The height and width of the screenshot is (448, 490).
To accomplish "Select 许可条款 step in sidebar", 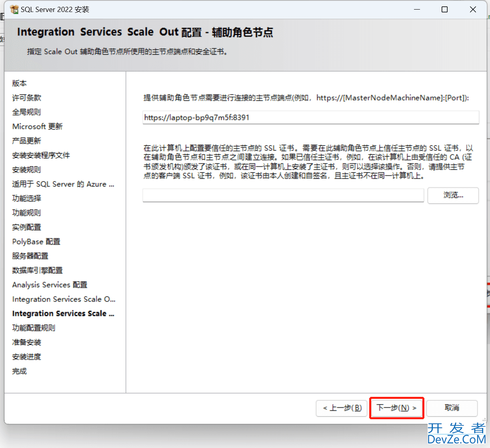I will coord(26,98).
